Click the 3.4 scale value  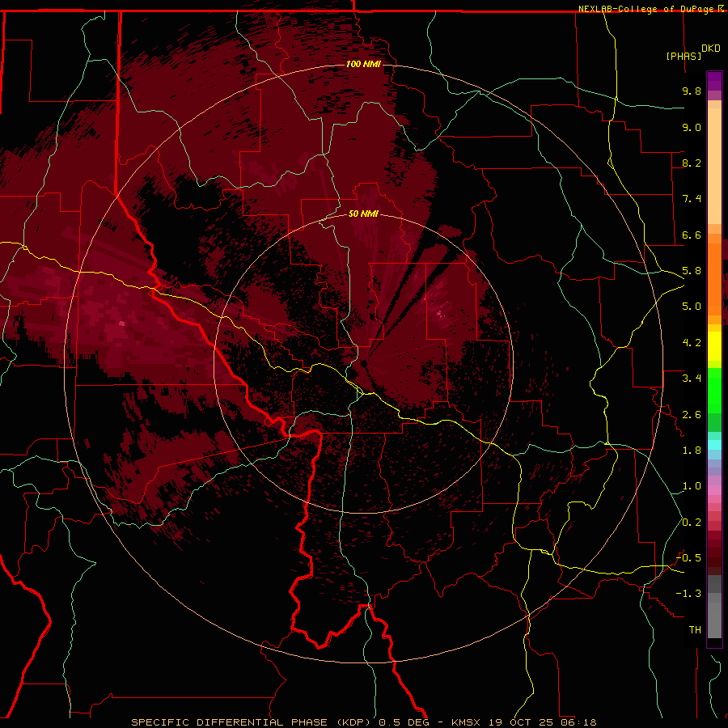pos(692,379)
